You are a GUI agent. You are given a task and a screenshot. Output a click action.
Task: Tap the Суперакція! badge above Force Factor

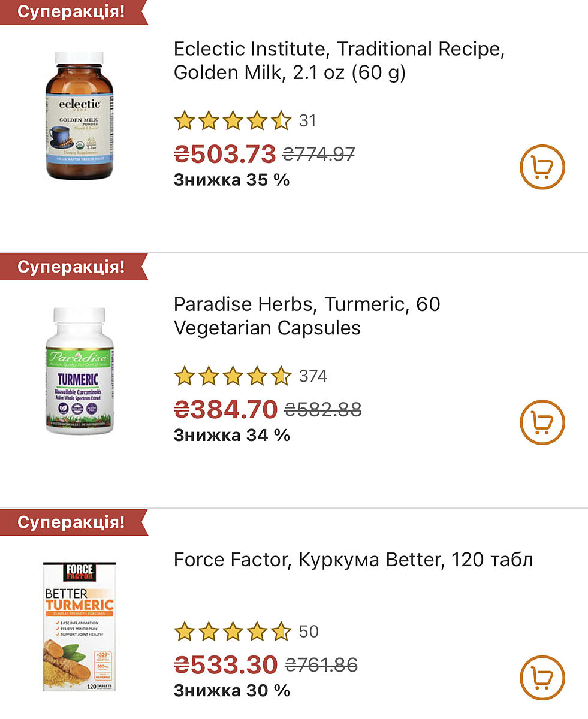71,522
